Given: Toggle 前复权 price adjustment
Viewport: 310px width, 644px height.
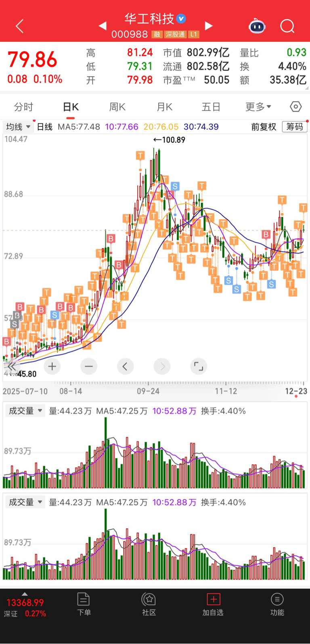Looking at the screenshot, I should 264,127.
